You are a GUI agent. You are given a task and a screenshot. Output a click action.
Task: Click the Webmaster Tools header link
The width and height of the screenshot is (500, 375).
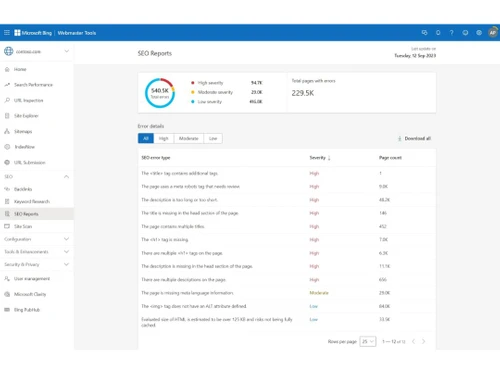(77, 33)
